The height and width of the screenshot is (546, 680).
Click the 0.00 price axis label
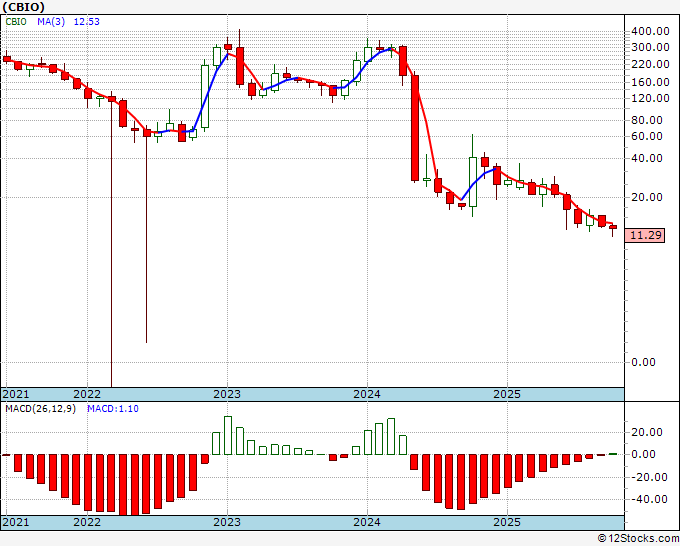pos(643,362)
